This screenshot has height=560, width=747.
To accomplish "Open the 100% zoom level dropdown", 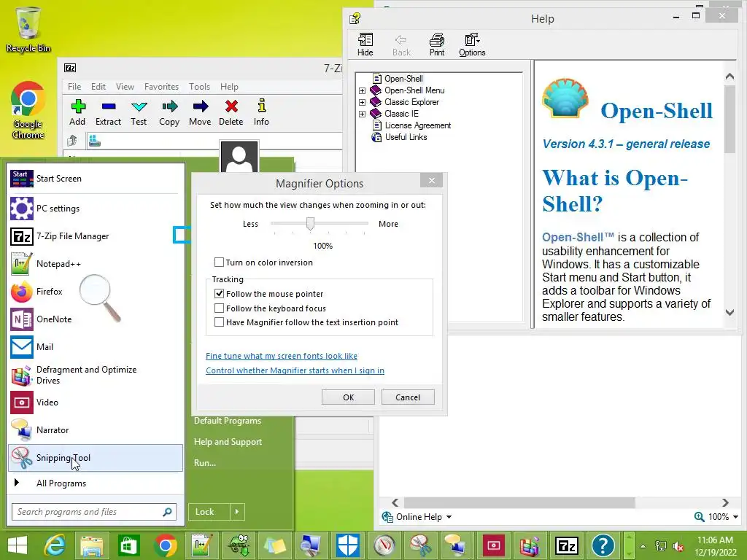I will pyautogui.click(x=735, y=517).
